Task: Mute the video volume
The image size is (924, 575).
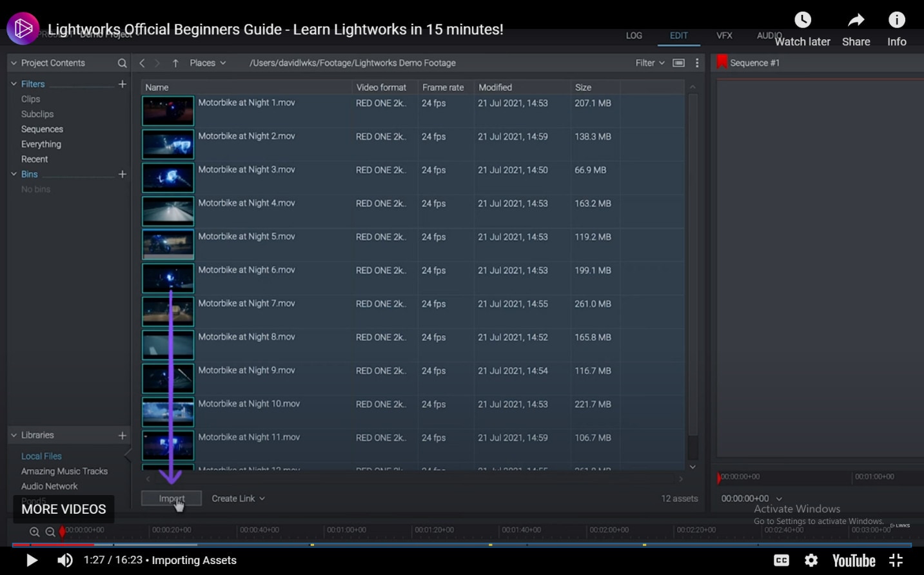Action: [x=65, y=560]
